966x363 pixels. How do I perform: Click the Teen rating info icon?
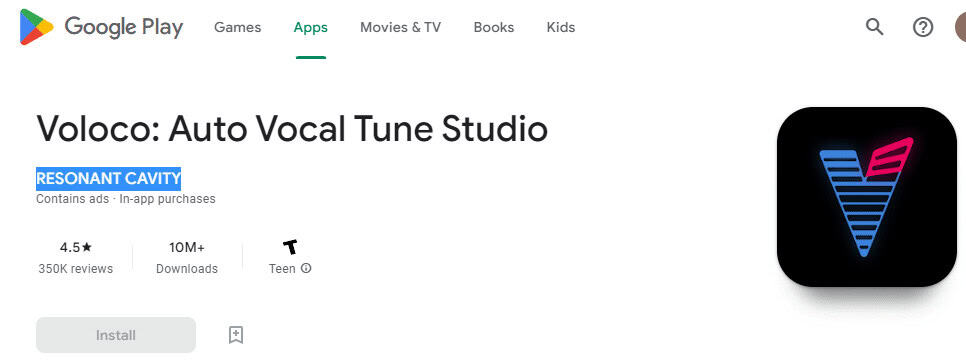306,269
